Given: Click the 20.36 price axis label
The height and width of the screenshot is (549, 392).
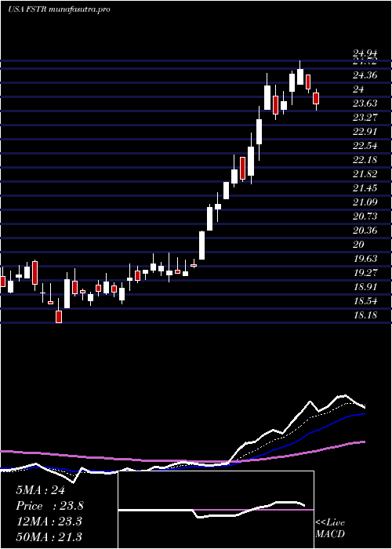Looking at the screenshot, I should coord(365,231).
